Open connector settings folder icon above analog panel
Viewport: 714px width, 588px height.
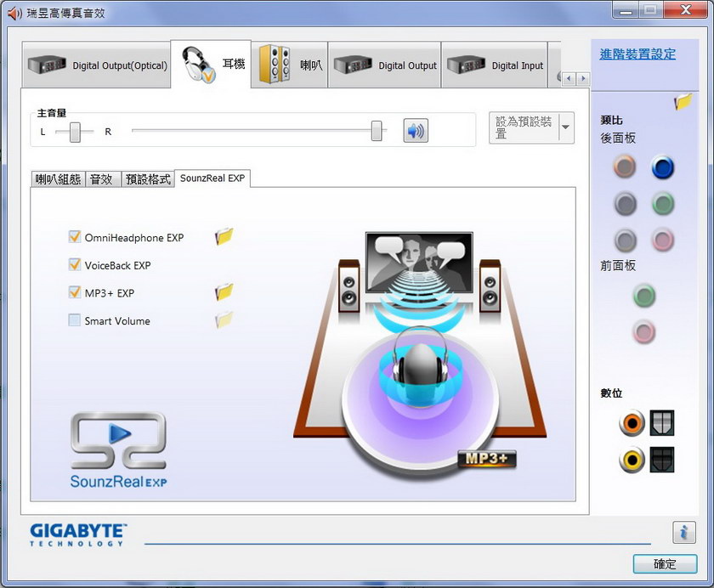pyautogui.click(x=683, y=101)
